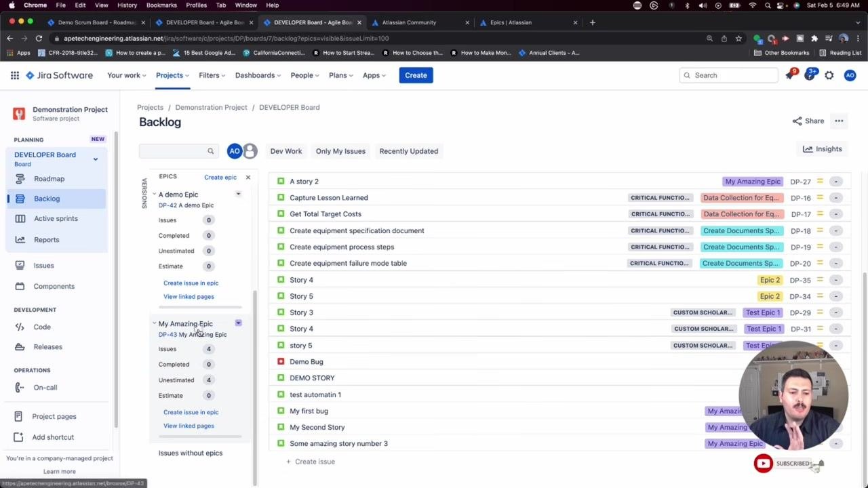The width and height of the screenshot is (868, 488).
Task: Open Components in the sidebar
Action: tap(54, 287)
